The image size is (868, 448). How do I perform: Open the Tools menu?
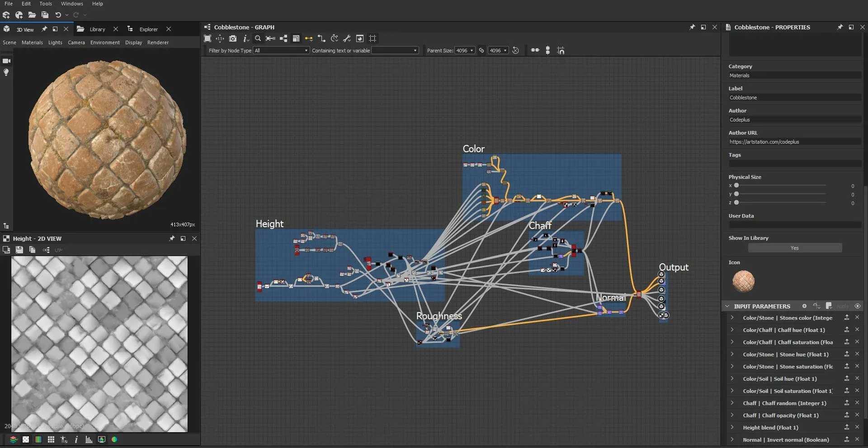[x=46, y=4]
